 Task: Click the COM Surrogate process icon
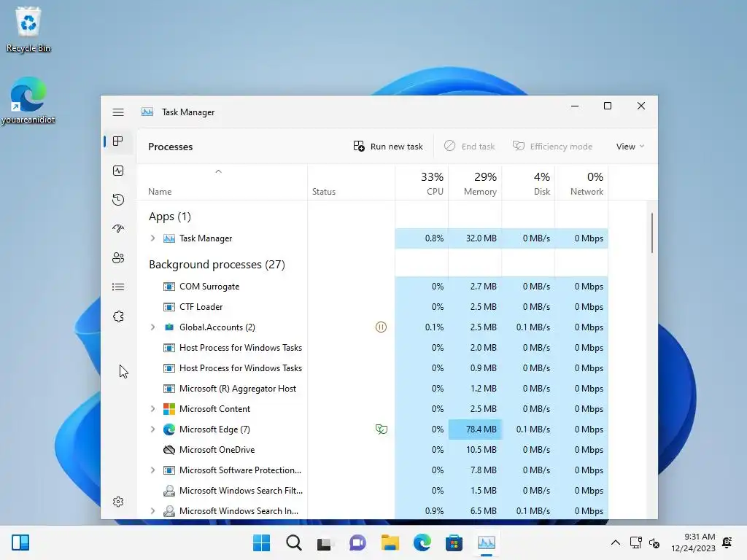click(x=169, y=287)
